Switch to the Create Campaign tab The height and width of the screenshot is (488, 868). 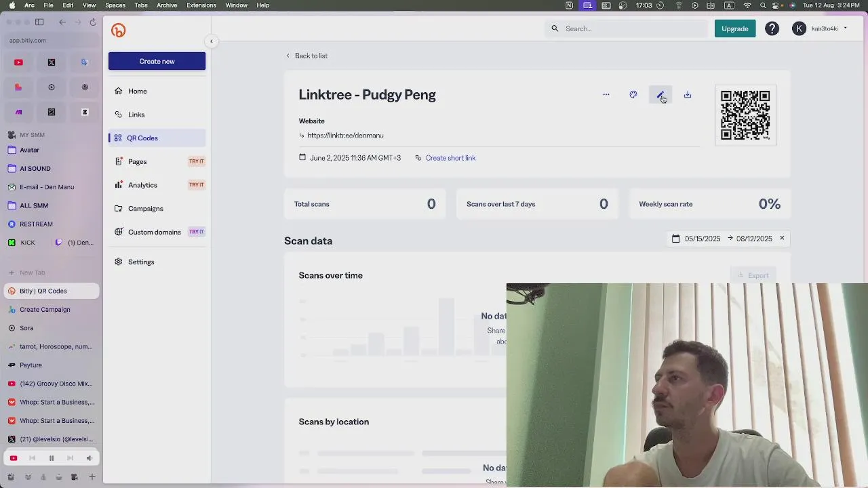[52, 310]
